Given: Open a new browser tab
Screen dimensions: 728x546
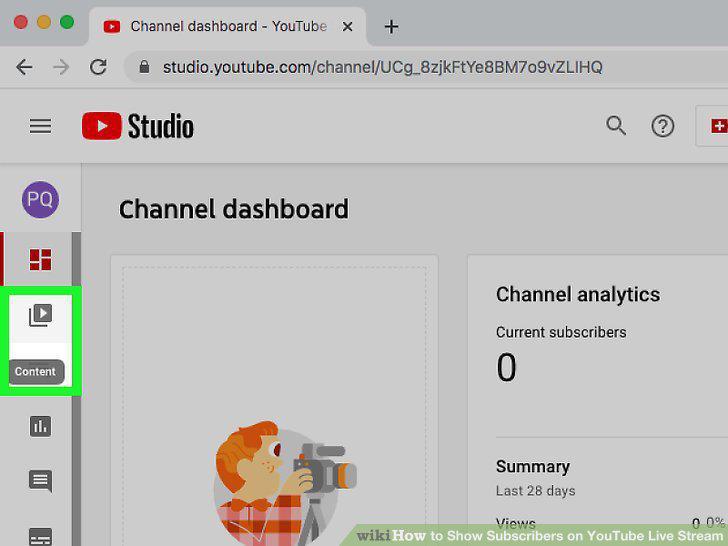Looking at the screenshot, I should [x=391, y=27].
